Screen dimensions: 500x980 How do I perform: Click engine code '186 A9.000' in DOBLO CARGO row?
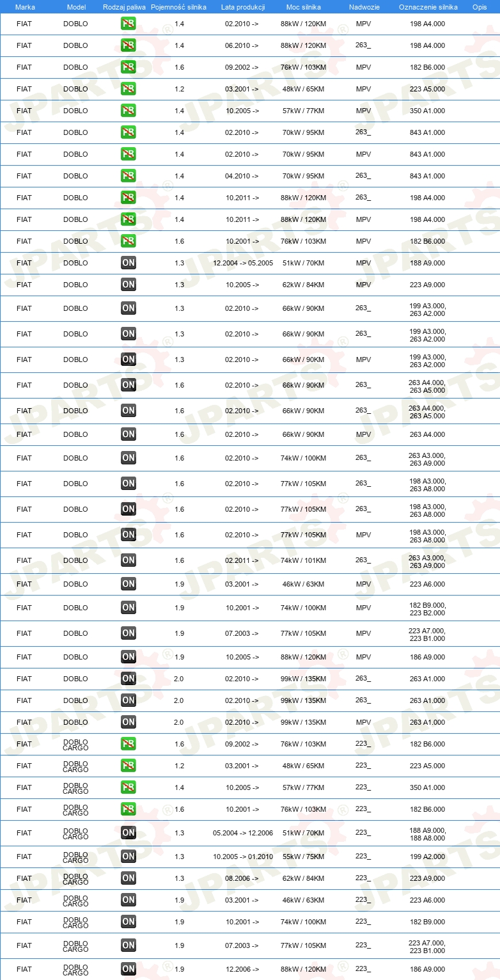tap(428, 969)
